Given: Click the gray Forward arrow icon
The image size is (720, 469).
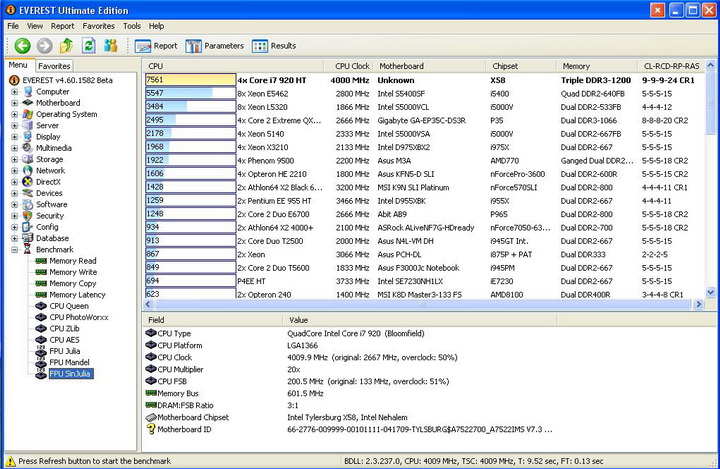Looking at the screenshot, I should 45,45.
